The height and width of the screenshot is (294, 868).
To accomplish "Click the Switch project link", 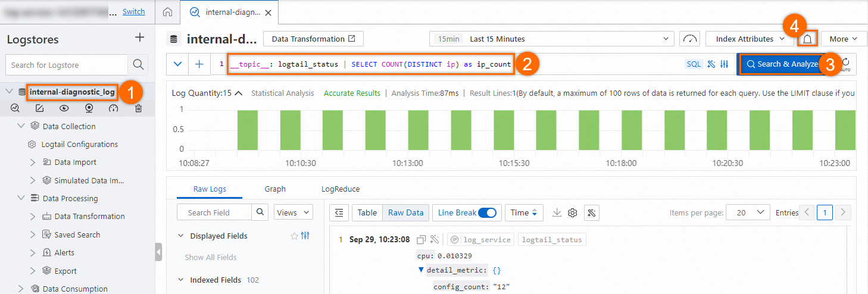I will point(133,11).
